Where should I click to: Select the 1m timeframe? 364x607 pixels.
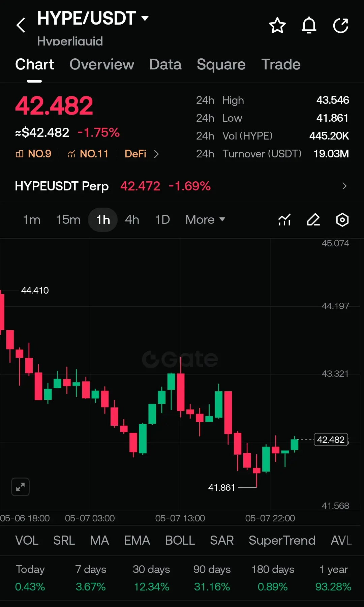point(32,220)
